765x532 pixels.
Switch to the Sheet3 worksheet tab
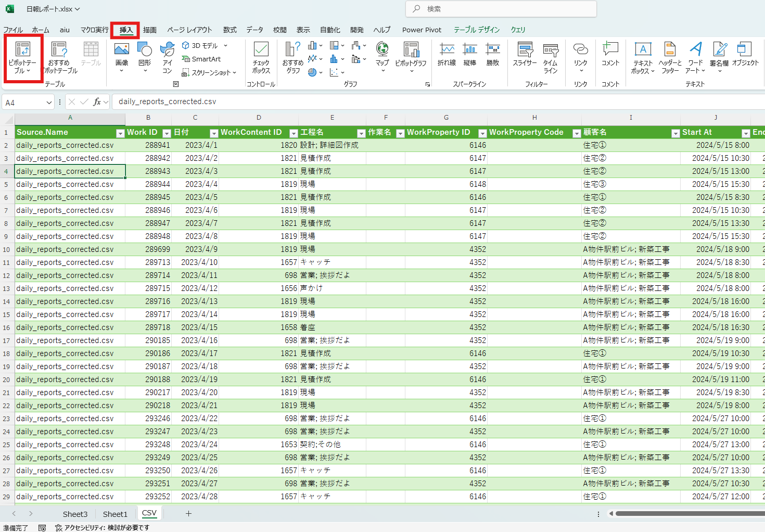(75, 514)
